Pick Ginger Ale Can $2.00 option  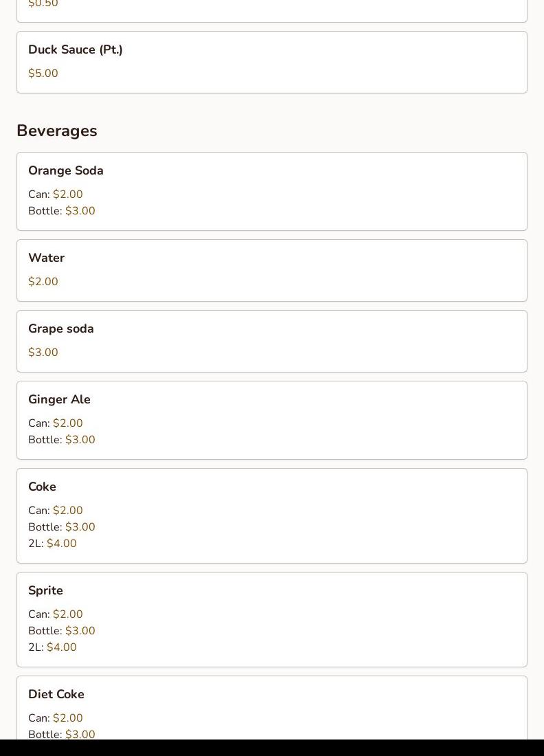coord(56,423)
